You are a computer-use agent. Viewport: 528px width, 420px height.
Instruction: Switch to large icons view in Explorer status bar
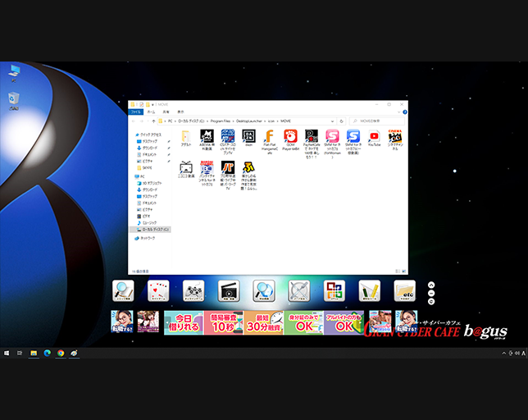tap(404, 272)
